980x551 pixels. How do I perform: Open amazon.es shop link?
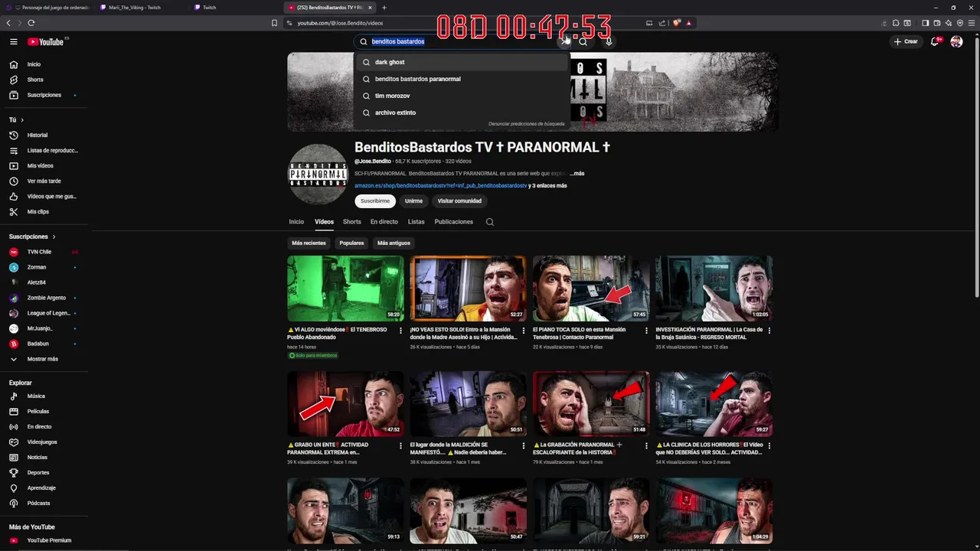440,186
